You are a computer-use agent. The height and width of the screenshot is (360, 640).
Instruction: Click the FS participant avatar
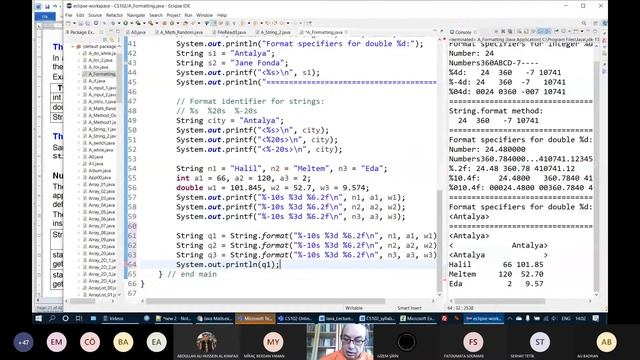473,342
